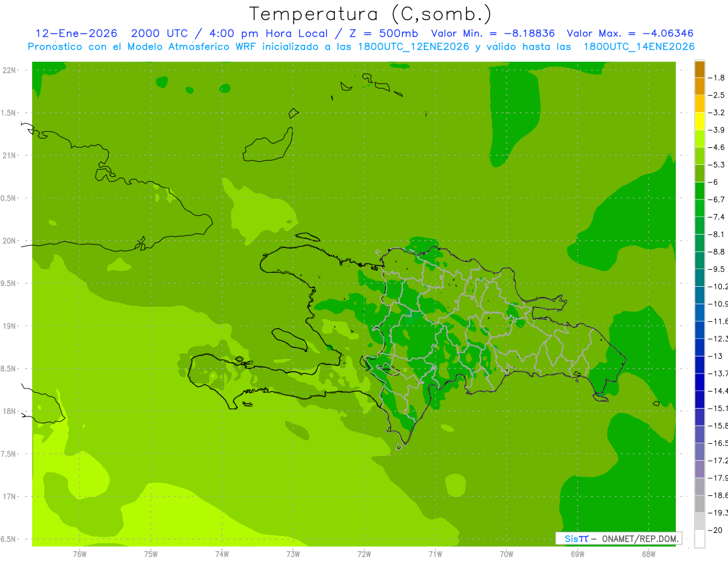This screenshot has width=728, height=562.
Task: Click the 76W longitude label
Action: [79, 554]
